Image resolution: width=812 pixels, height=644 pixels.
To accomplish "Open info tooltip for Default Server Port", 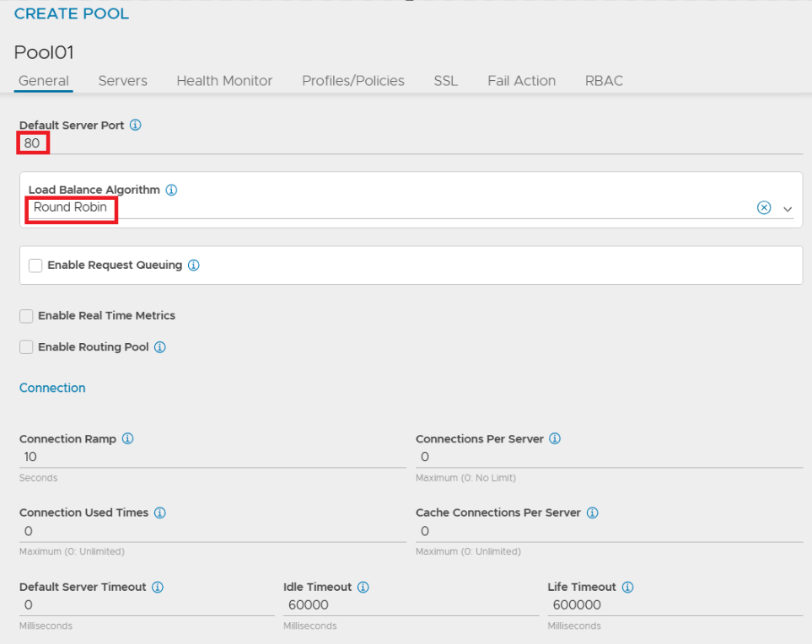I will pos(135,125).
